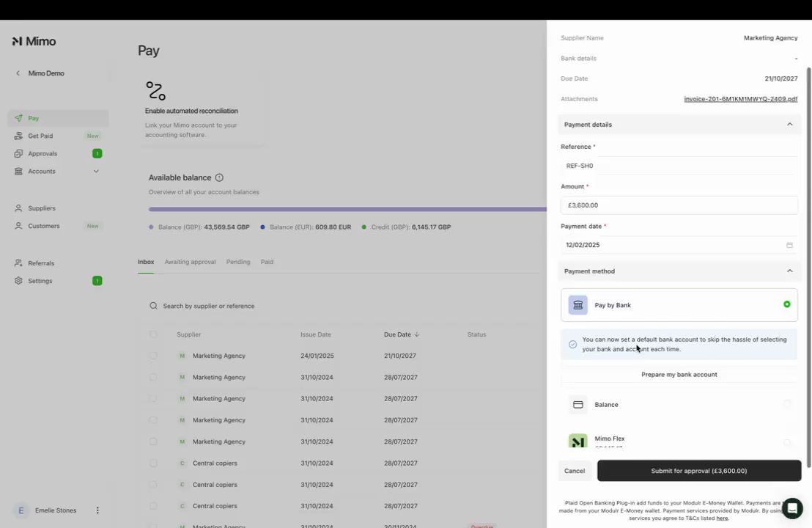Viewport: 812px width, 528px height.
Task: Click the Reference input field
Action: [679, 166]
